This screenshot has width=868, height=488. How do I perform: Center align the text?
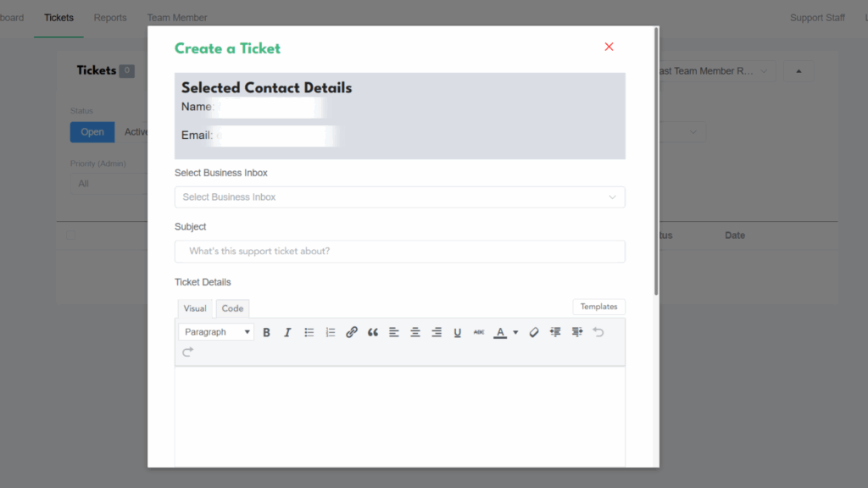point(415,333)
